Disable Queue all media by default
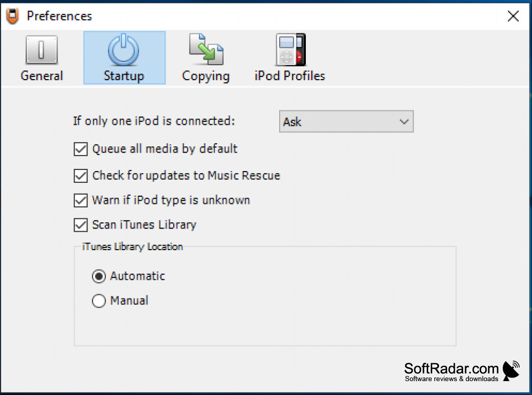 pos(80,149)
